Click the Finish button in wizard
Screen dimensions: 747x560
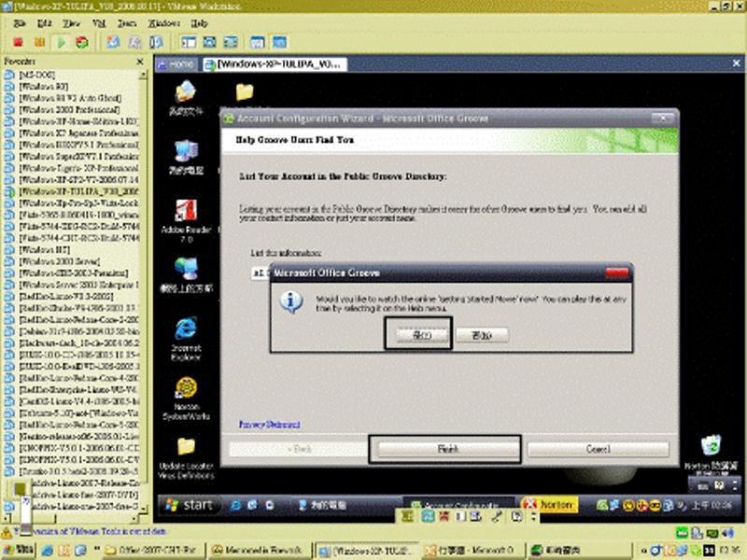446,449
